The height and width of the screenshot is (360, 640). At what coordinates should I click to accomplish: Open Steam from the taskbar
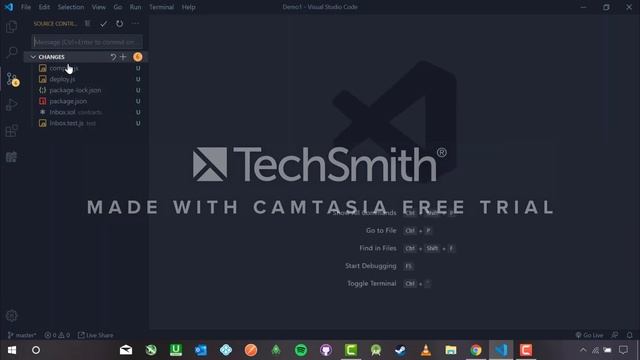click(x=400, y=350)
